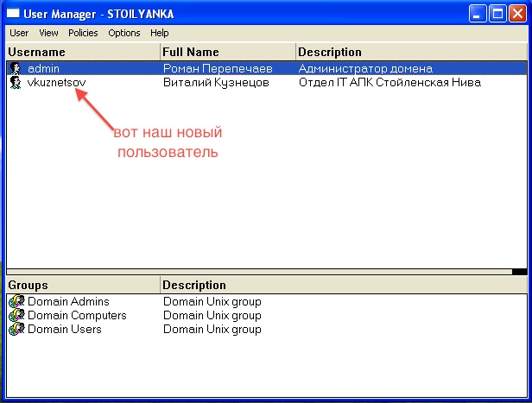532x403 pixels.
Task: Open the View menu
Action: click(x=48, y=33)
